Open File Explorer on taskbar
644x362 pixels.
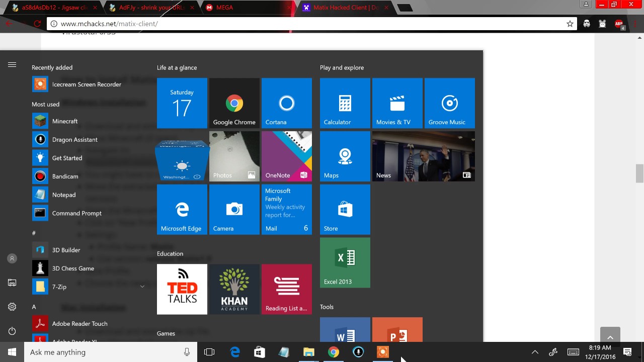tap(308, 352)
